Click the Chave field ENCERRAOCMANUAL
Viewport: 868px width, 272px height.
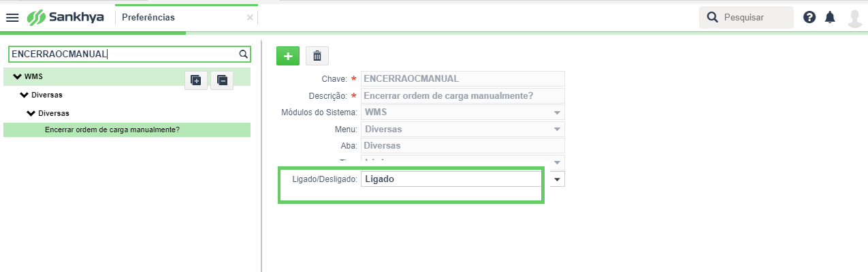point(462,78)
